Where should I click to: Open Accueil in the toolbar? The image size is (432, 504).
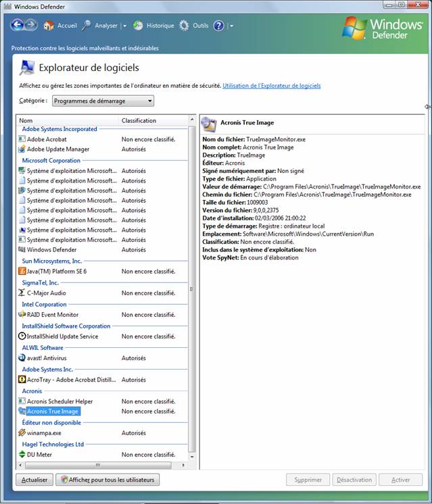tap(67, 26)
